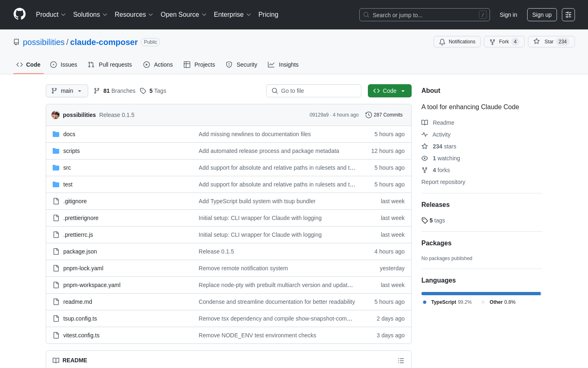Click the .gitignore file icon
This screenshot has height=368, width=588.
tap(56, 201)
